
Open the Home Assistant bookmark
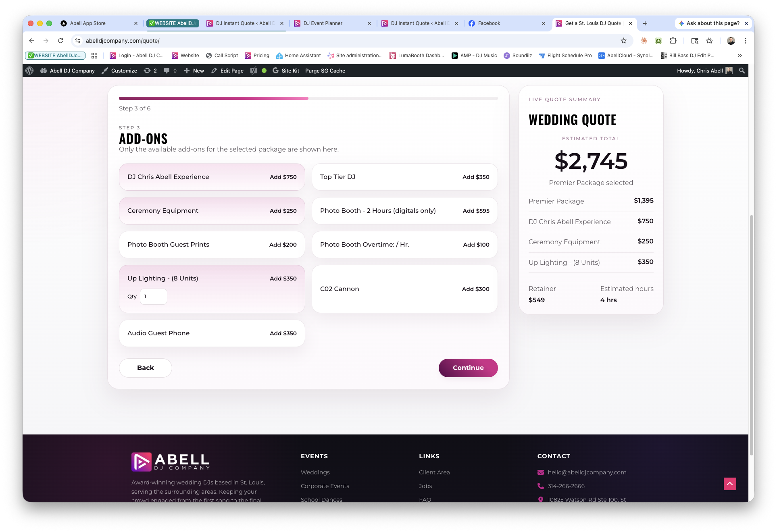[x=298, y=56]
